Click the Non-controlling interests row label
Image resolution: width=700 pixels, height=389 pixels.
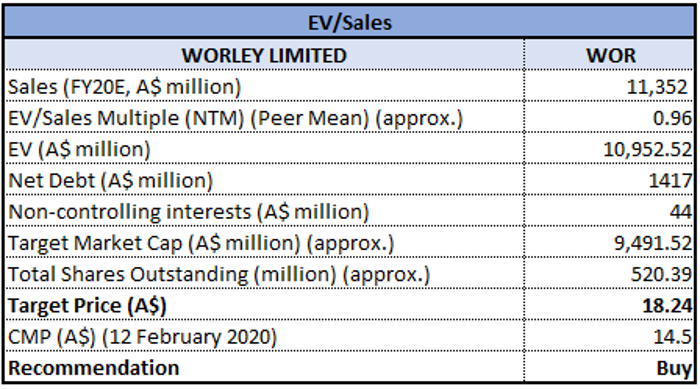(189, 212)
